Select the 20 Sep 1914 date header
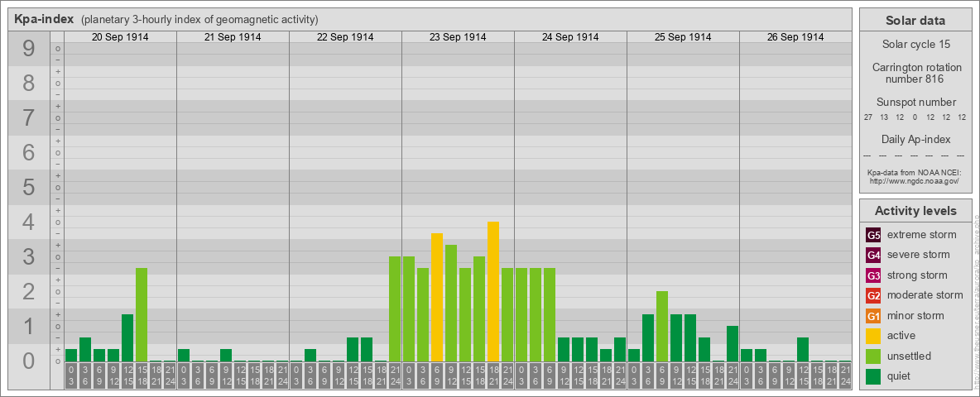980x397 pixels. click(120, 37)
